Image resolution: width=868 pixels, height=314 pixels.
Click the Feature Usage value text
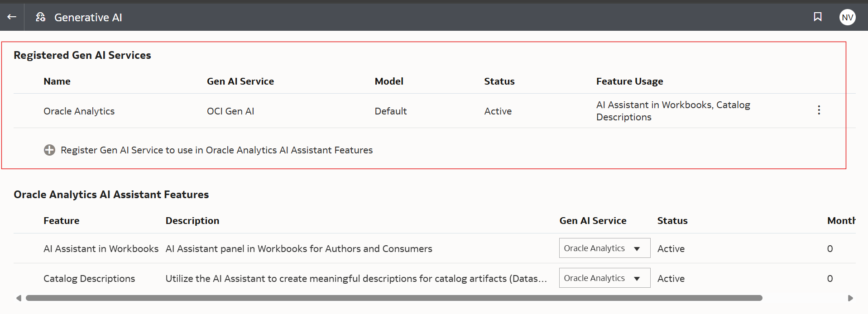pyautogui.click(x=673, y=111)
